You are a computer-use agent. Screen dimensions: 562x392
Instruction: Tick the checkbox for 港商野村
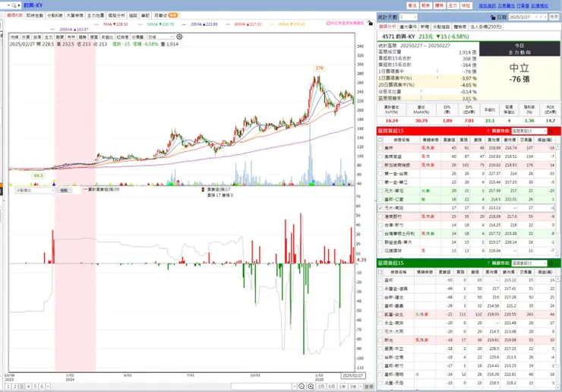380,217
